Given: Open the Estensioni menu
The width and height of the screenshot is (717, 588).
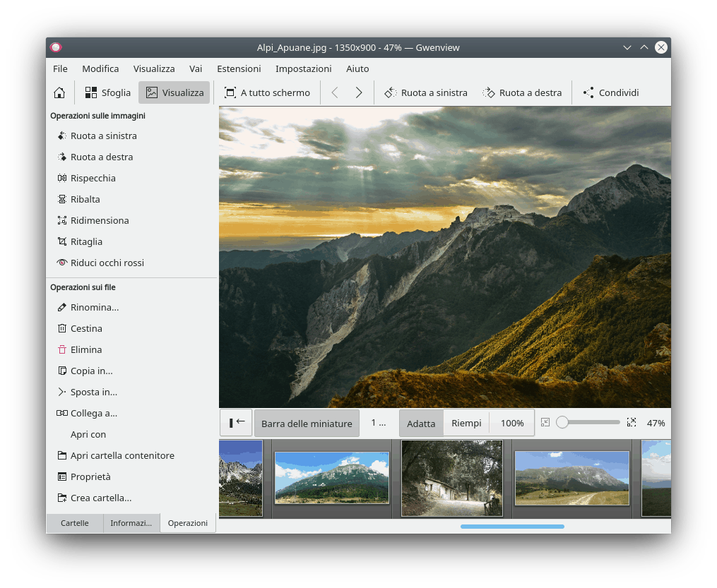Looking at the screenshot, I should pos(239,68).
